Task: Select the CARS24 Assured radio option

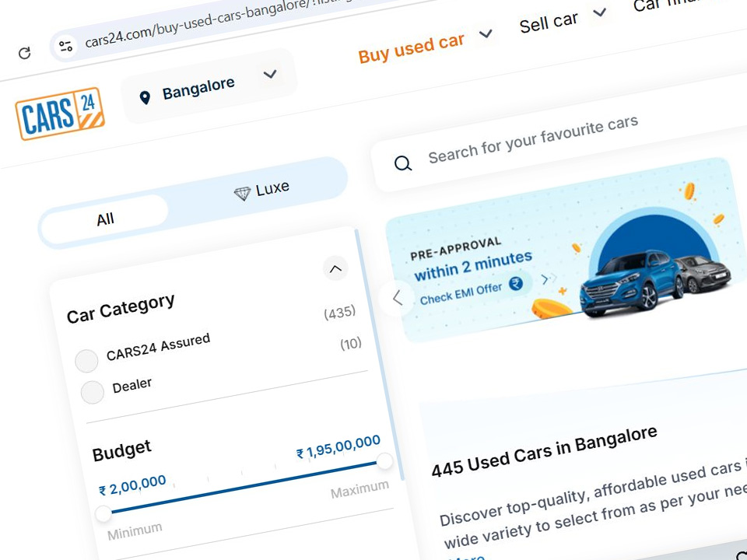Action: 86,361
